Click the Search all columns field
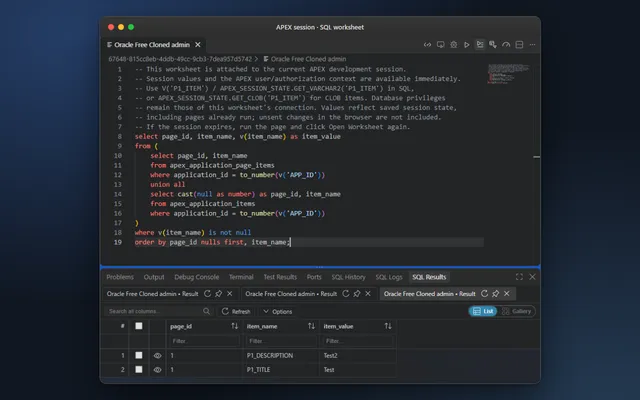The image size is (640, 400). [155, 311]
